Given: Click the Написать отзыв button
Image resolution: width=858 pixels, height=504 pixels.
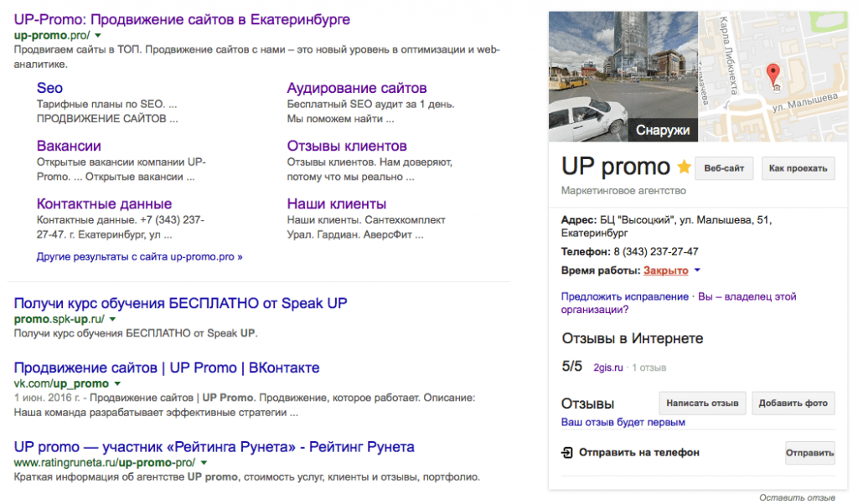Looking at the screenshot, I should pyautogui.click(x=703, y=403).
